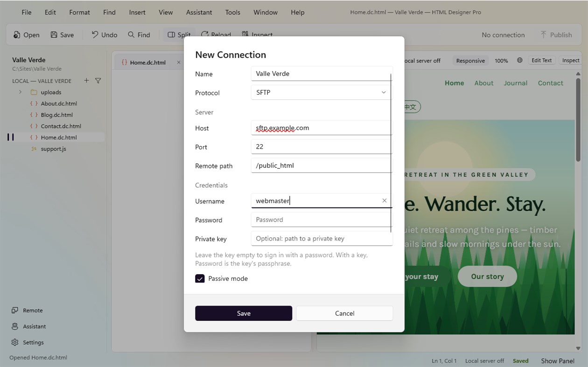The height and width of the screenshot is (367, 588).
Task: Click the connection Name field
Action: [x=322, y=74]
